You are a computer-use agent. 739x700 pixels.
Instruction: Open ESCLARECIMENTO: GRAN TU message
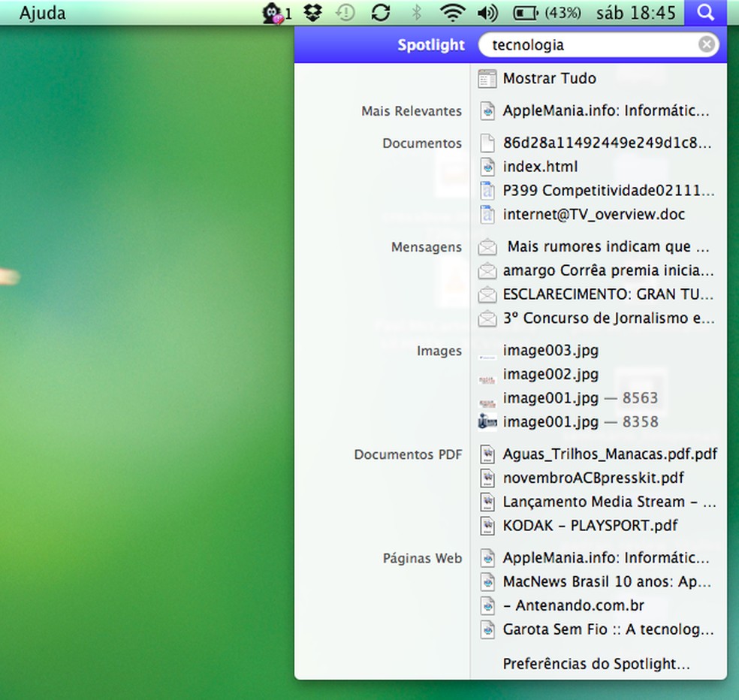(x=608, y=294)
